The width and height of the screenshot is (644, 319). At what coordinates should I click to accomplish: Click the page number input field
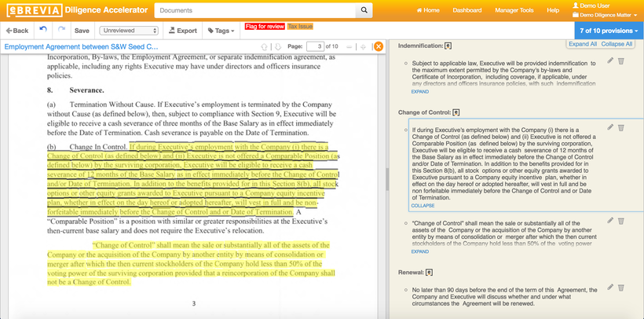(x=315, y=46)
